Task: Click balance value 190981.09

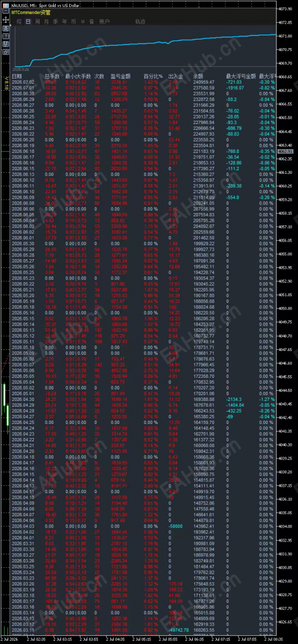Action: coord(204,543)
